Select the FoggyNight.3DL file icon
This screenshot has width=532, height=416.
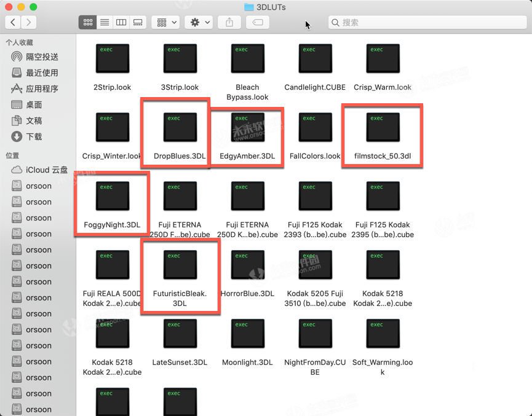pyautogui.click(x=113, y=196)
